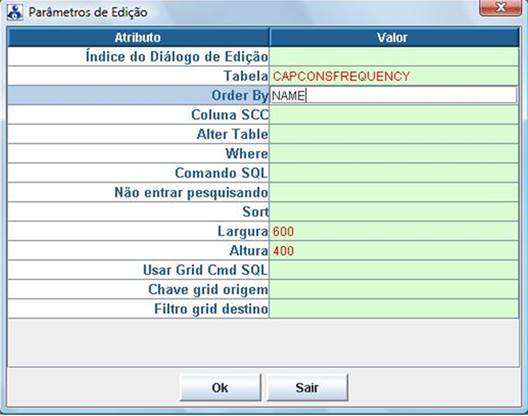The height and width of the screenshot is (416, 528).
Task: Click the Chave grid origem value cell
Action: tap(394, 290)
